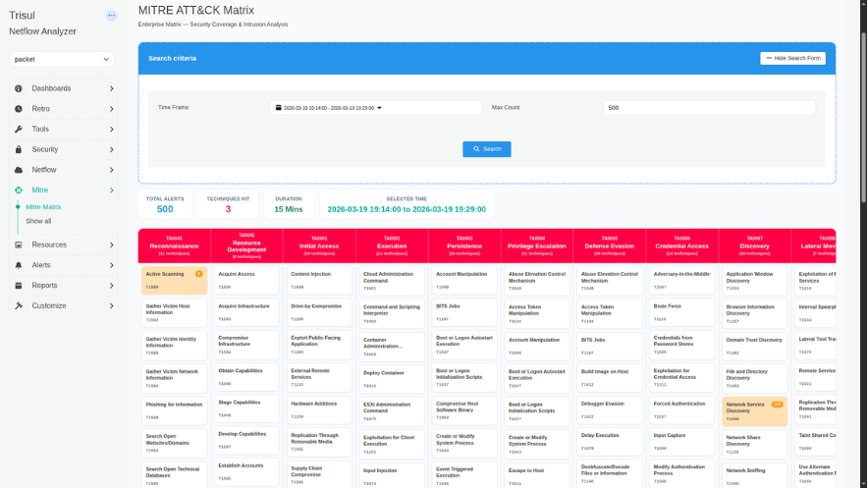The image size is (868, 488).
Task: Select Mitre Matrix in sidebar
Action: [43, 207]
